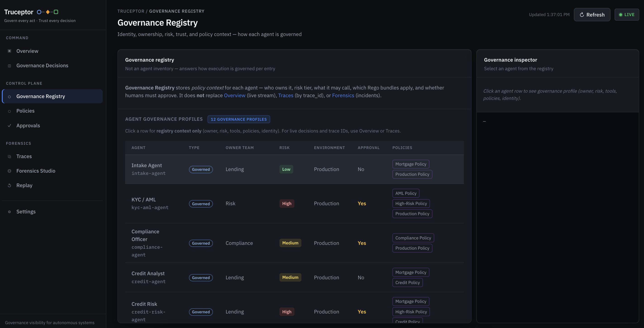Click High-Risk Policy tag in KYC / AML row
Image resolution: width=644 pixels, height=328 pixels.
(411, 204)
